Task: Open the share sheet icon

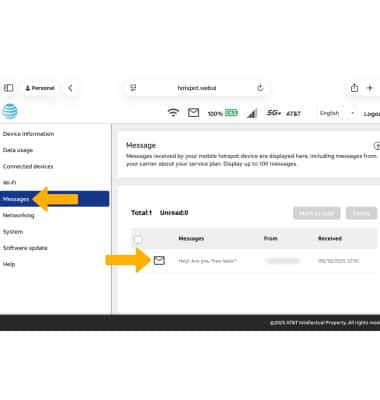Action: coord(354,88)
